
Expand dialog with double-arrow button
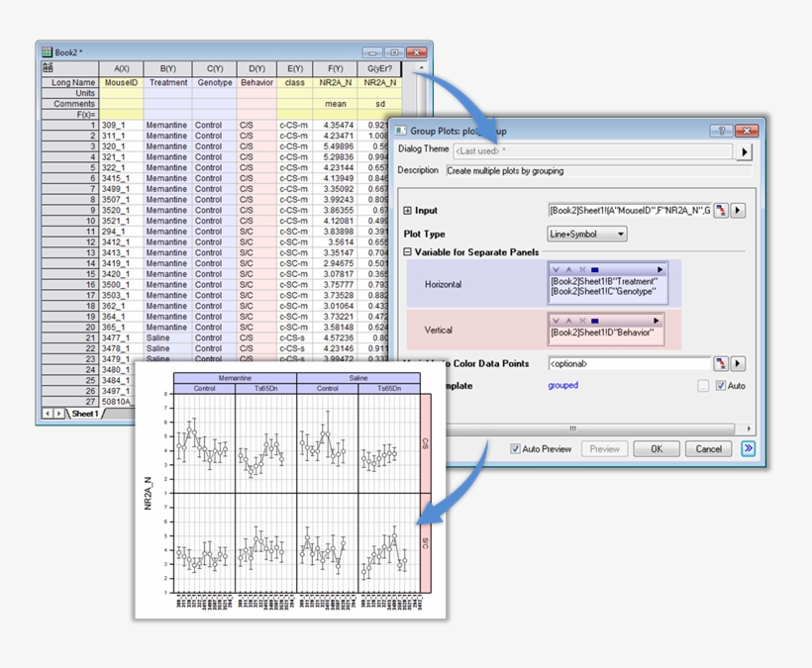(x=748, y=448)
